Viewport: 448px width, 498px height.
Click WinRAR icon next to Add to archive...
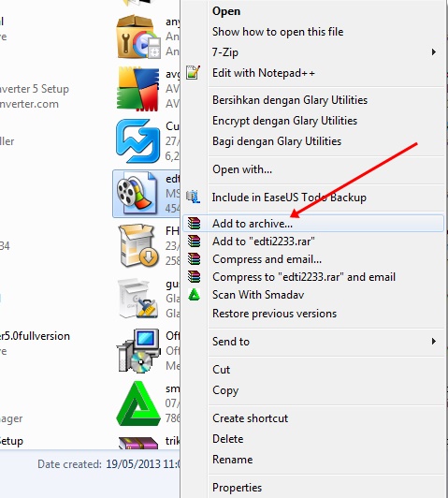click(x=194, y=224)
